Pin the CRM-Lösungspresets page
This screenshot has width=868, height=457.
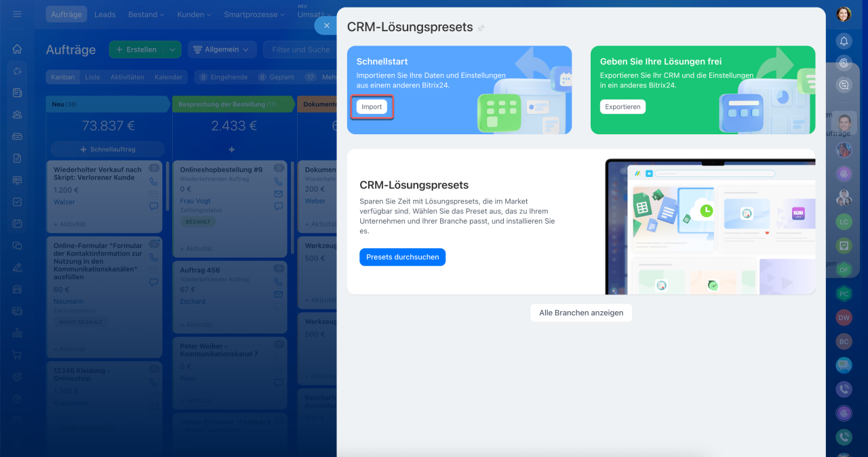pyautogui.click(x=481, y=28)
